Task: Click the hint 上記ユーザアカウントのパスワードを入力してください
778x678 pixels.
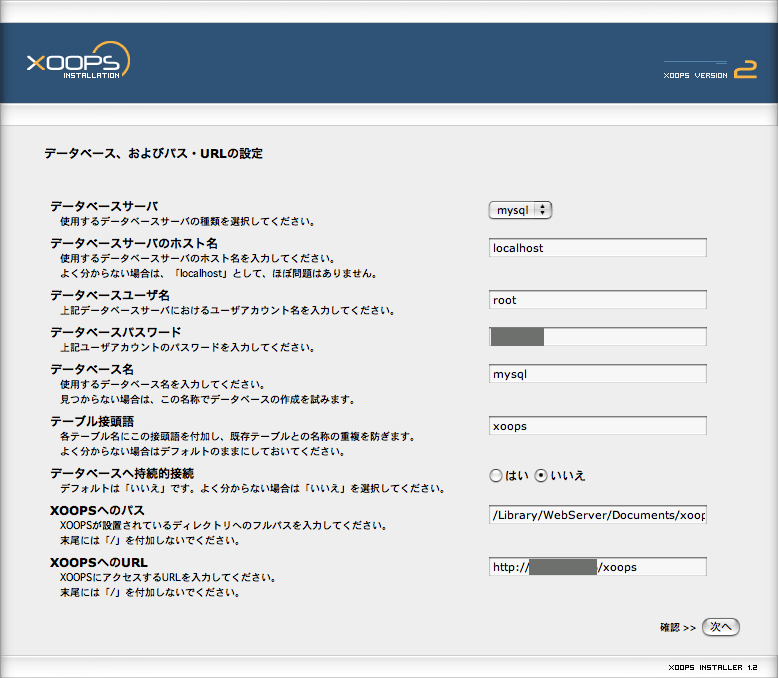Action: 188,347
